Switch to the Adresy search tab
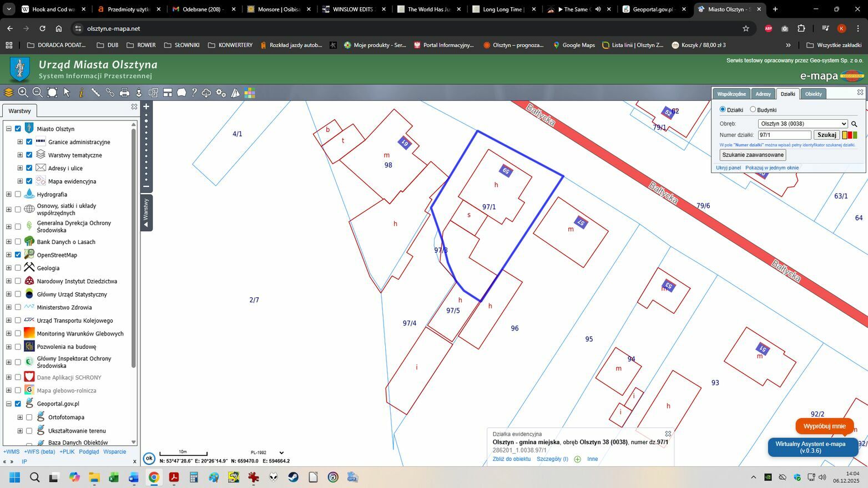Viewport: 868px width, 488px height. coord(763,94)
